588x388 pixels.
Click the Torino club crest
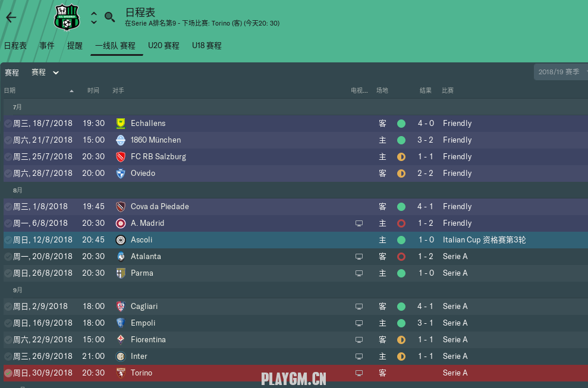120,373
